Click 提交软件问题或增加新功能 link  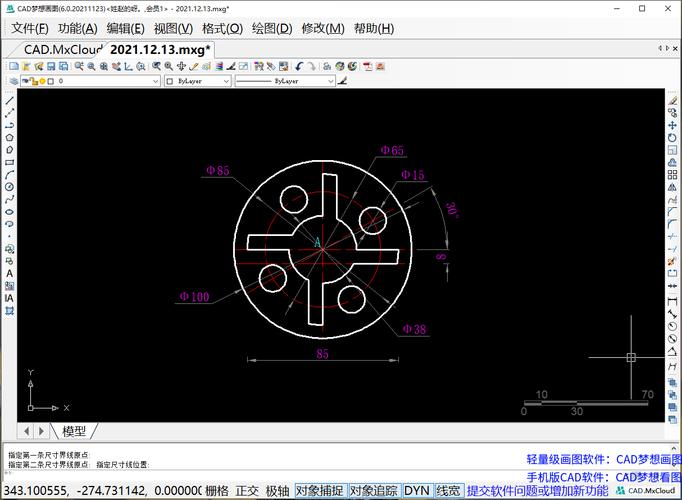click(x=537, y=491)
